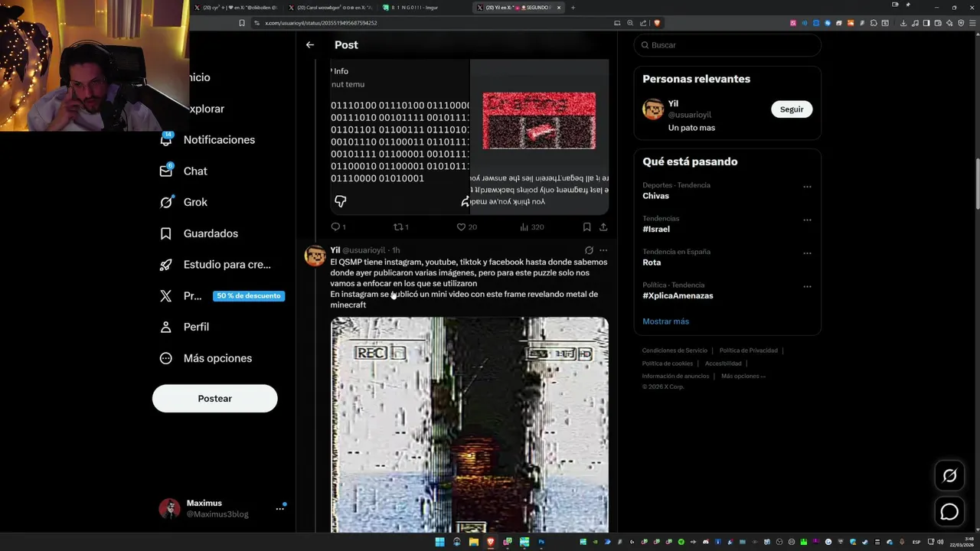Viewport: 980px width, 551px height.
Task: Open the red noisy image in embedded post
Action: coord(539,121)
